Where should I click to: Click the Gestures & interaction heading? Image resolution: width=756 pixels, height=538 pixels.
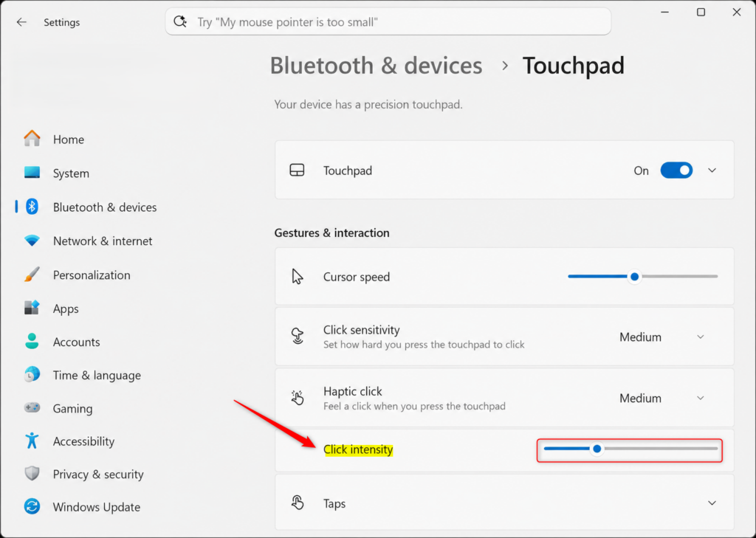[x=331, y=233]
